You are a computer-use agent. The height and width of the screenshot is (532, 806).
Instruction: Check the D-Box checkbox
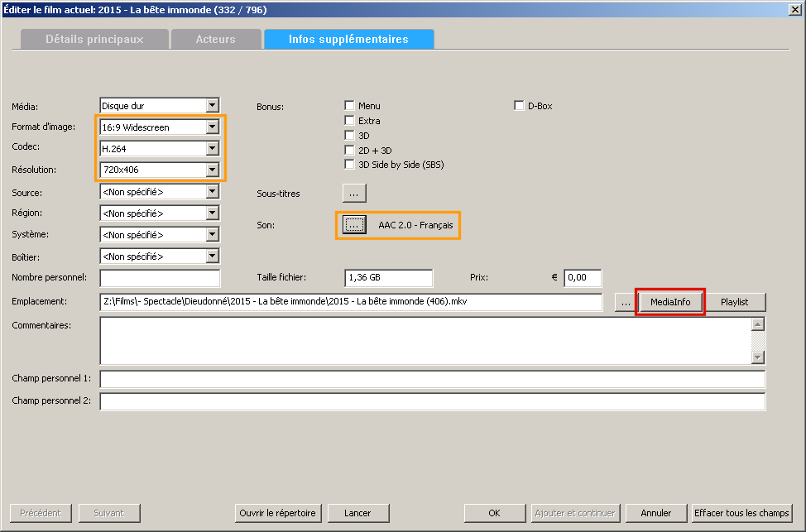pyautogui.click(x=519, y=105)
